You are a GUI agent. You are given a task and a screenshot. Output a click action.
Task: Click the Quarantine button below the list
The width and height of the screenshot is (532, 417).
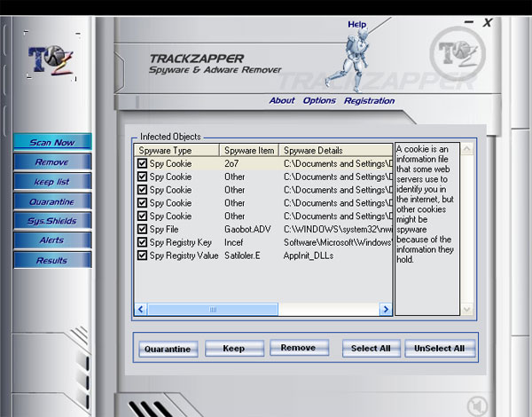tap(168, 349)
